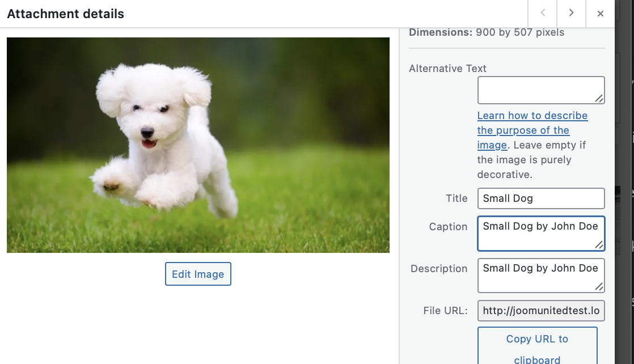Click the Alternative Text resize handle
This screenshot has width=634, height=364.
click(599, 99)
